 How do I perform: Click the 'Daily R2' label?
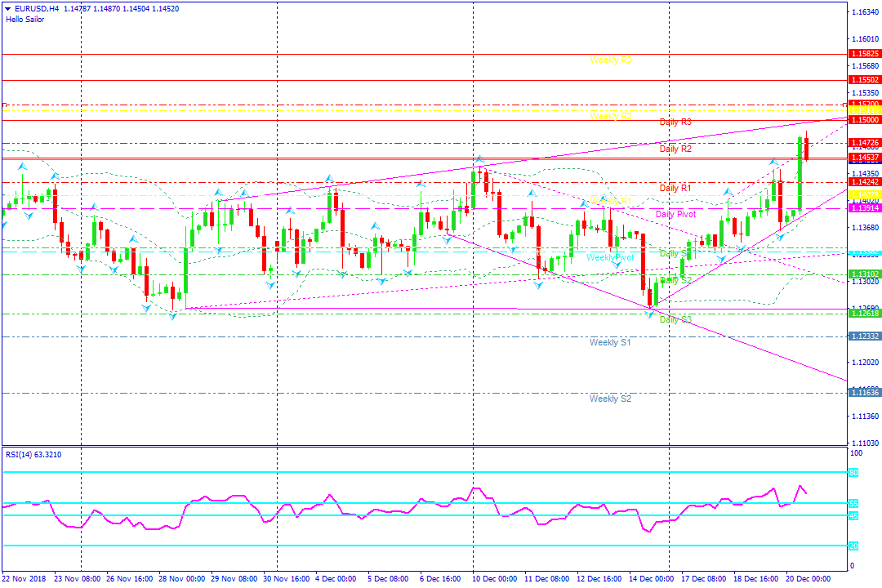tap(675, 149)
